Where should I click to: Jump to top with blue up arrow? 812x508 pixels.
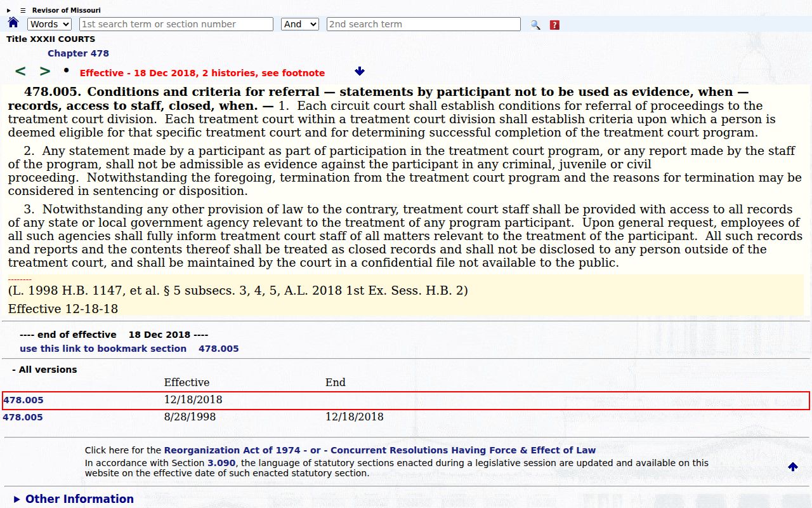pos(793,467)
